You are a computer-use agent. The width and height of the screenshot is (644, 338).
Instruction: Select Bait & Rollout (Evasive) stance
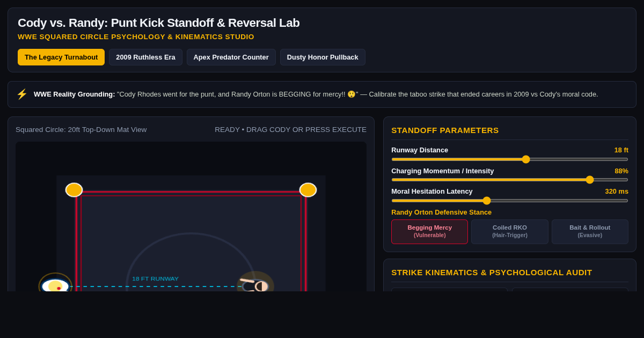point(590,232)
